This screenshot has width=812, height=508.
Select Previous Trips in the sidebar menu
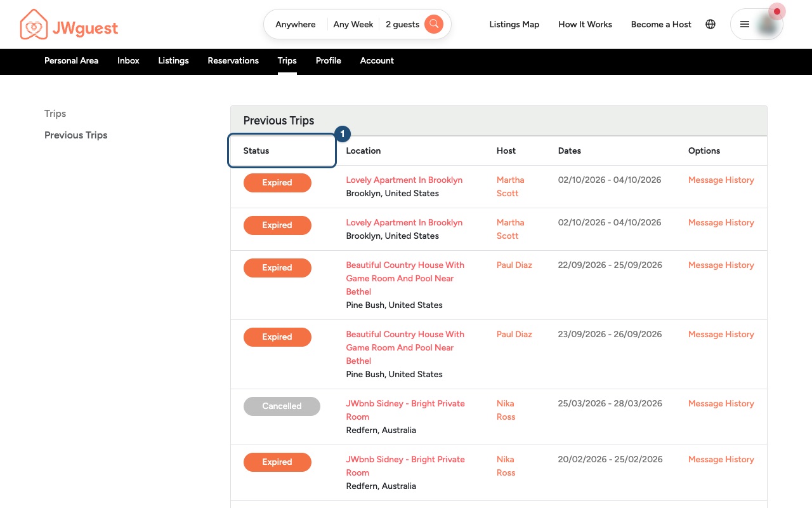click(76, 135)
